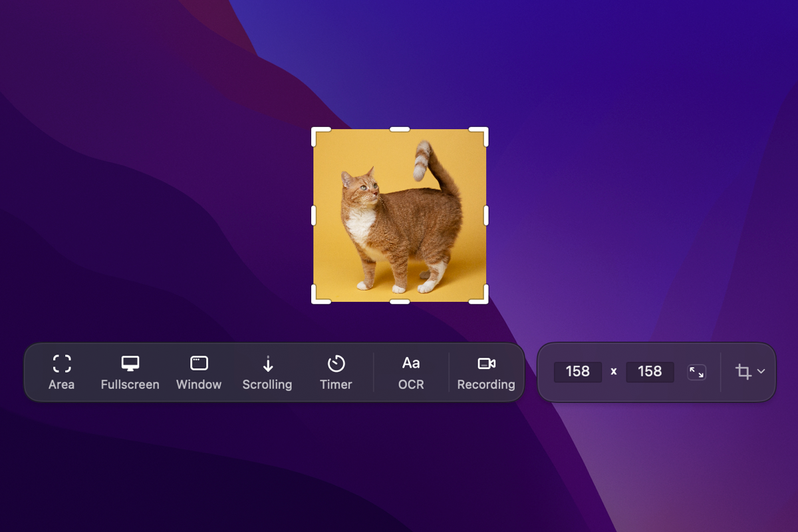Click the Recording label text
The height and width of the screenshot is (532, 798).
(x=486, y=384)
